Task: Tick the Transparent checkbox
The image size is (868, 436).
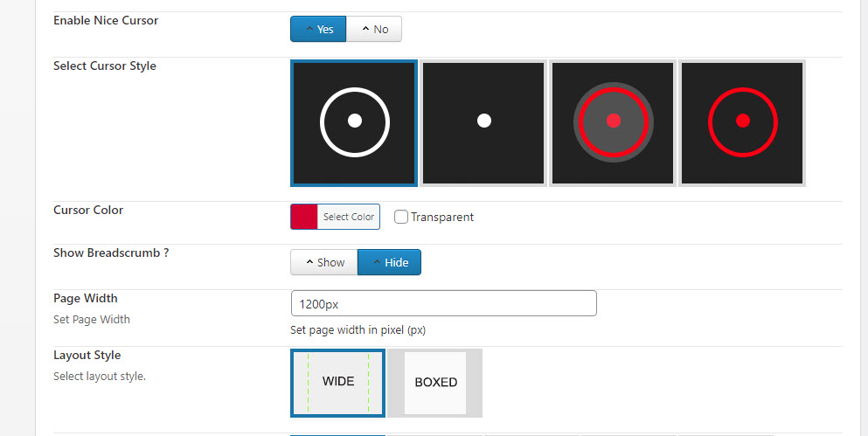Action: pyautogui.click(x=401, y=217)
